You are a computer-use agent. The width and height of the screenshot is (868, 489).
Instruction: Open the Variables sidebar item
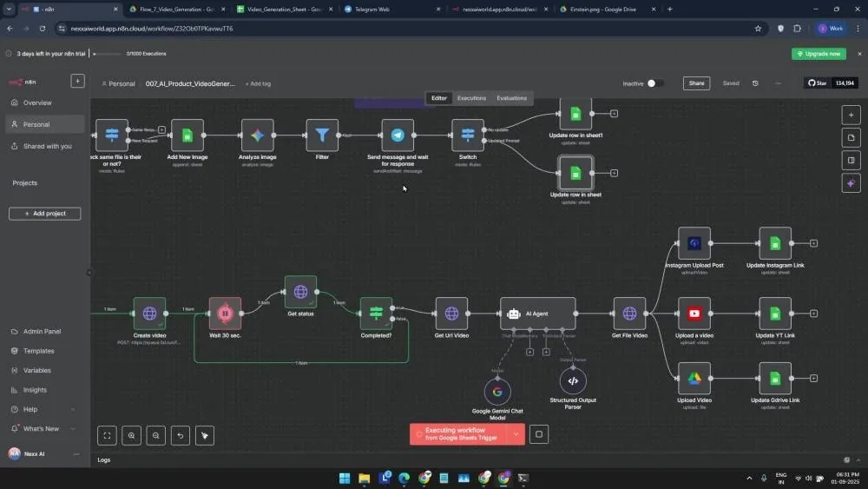[x=45, y=371]
